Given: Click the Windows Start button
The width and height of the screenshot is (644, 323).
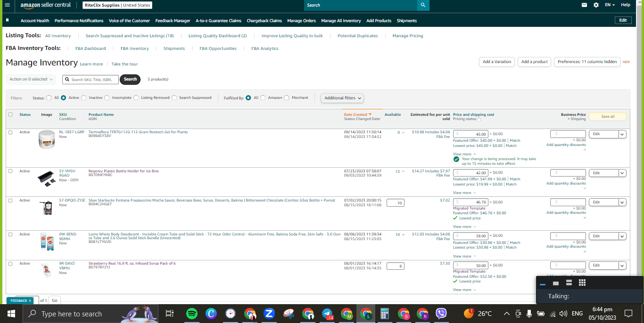Looking at the screenshot, I should tap(11, 314).
